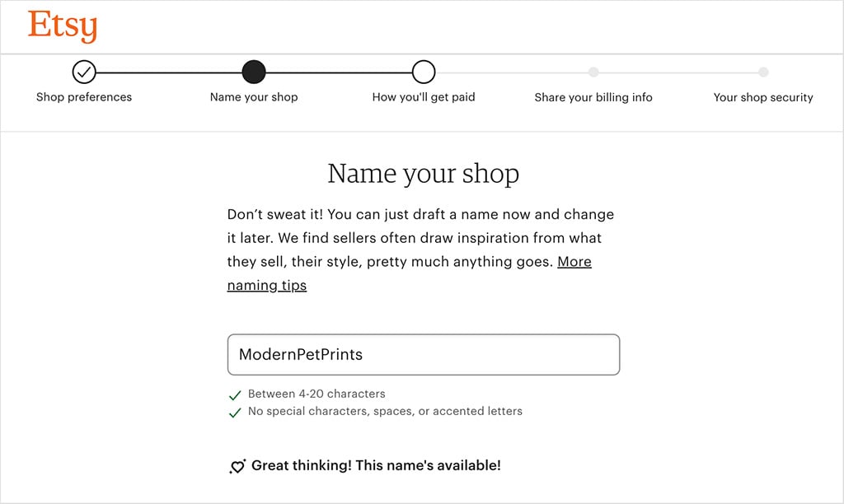The width and height of the screenshot is (844, 504).
Task: Click the green checkmark for 4-20 characters rule
Action: pos(235,395)
